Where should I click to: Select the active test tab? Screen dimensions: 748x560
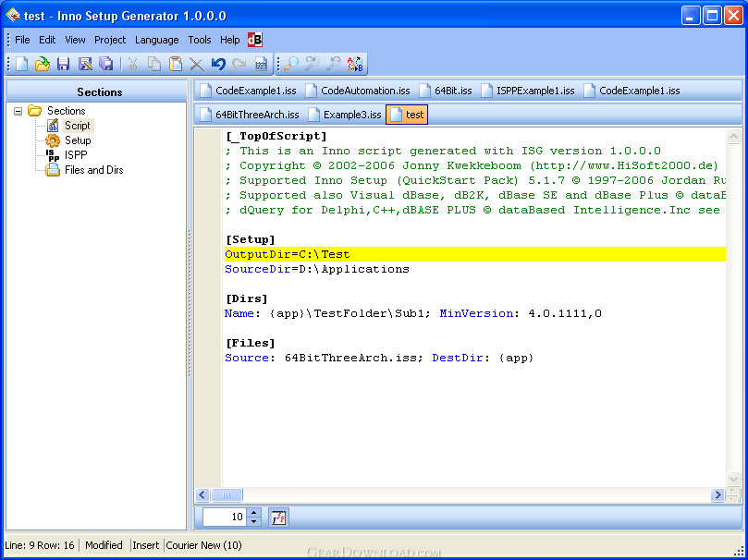(x=407, y=115)
